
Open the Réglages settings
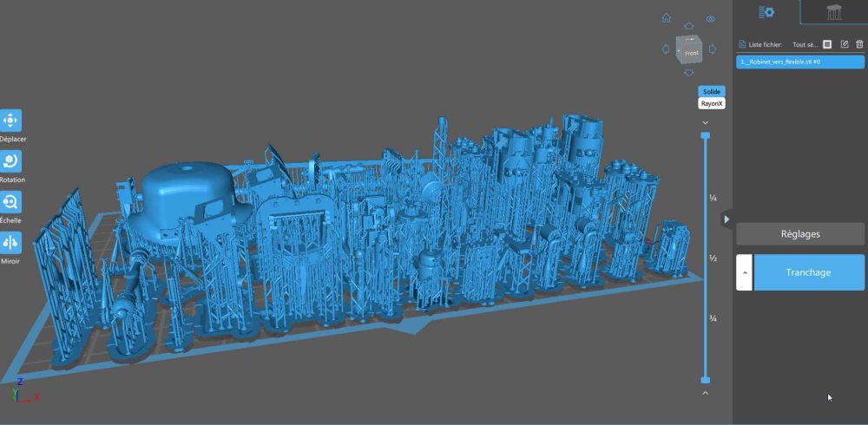[800, 234]
